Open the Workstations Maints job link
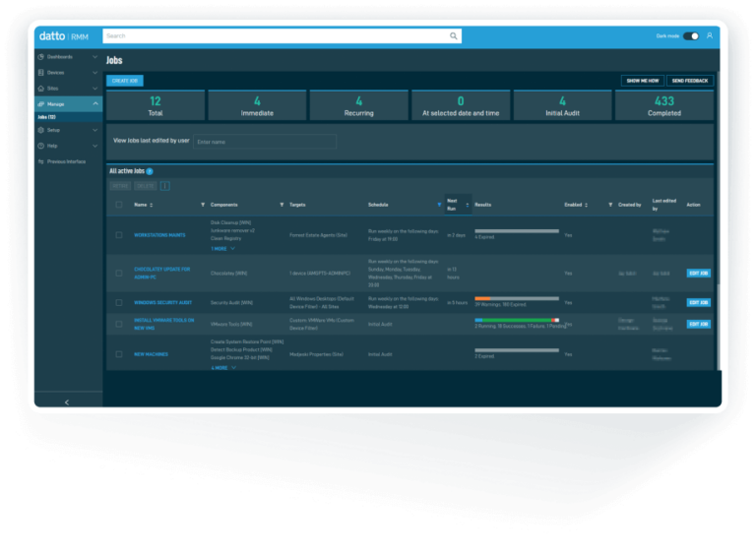This screenshot has height=554, width=756. (159, 235)
